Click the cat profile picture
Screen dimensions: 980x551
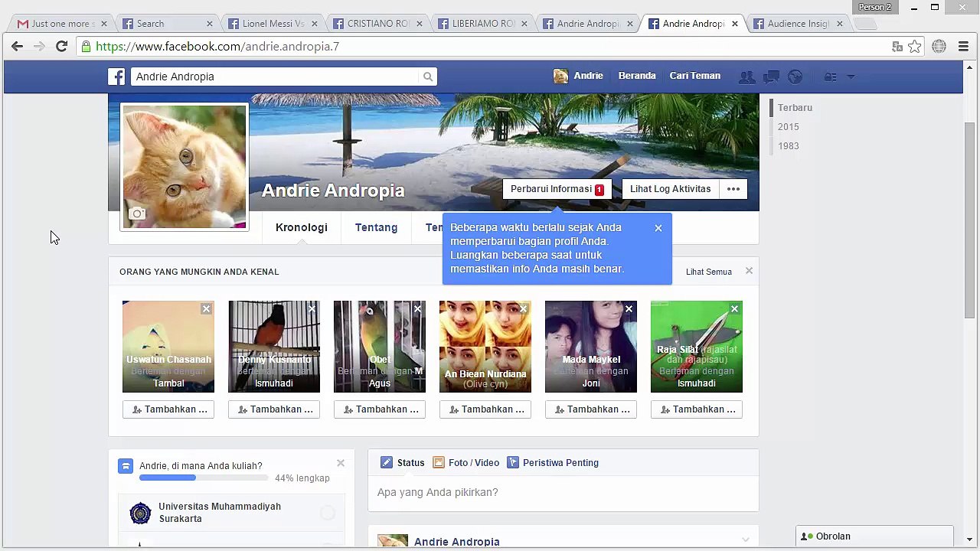pos(185,167)
